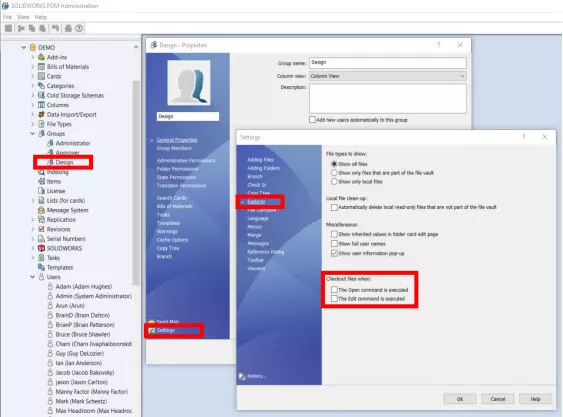This screenshot has width=563, height=417.
Task: Click the Items node icon
Action: (41, 181)
